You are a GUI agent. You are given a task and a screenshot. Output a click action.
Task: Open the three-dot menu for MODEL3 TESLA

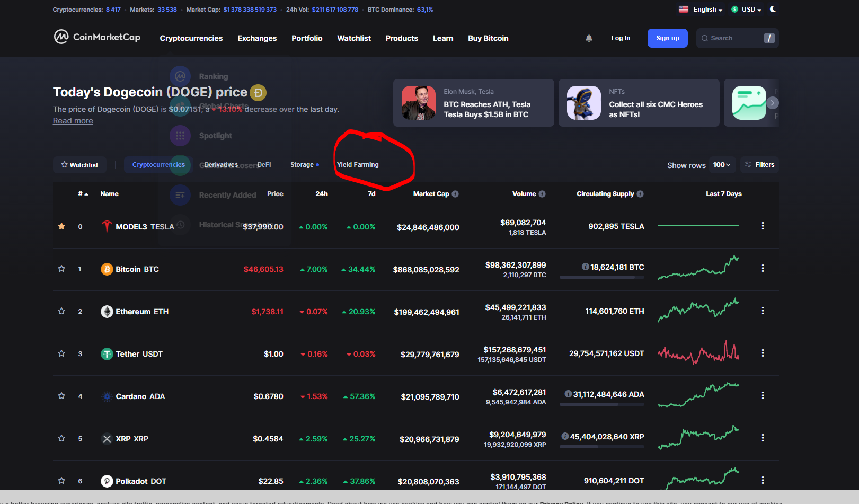(x=763, y=226)
